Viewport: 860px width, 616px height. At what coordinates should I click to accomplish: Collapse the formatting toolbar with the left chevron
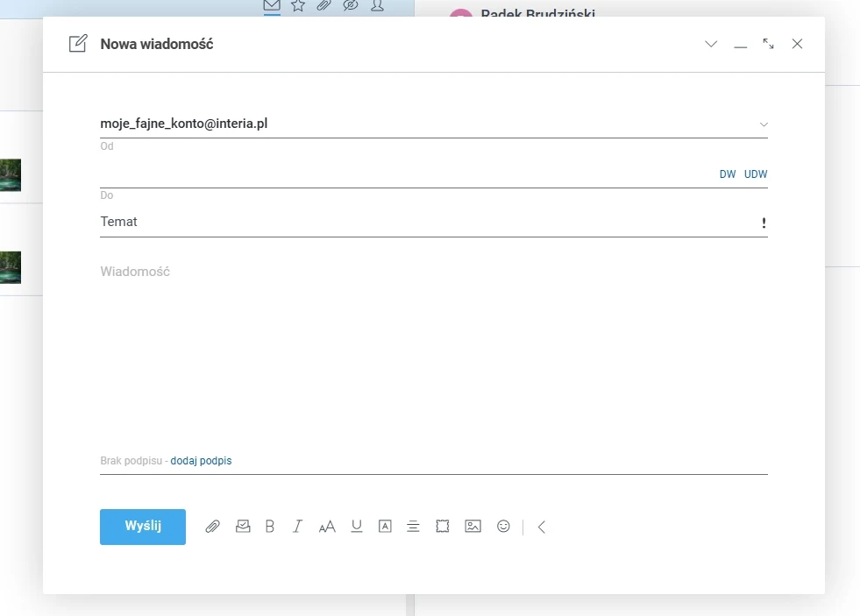tap(542, 527)
